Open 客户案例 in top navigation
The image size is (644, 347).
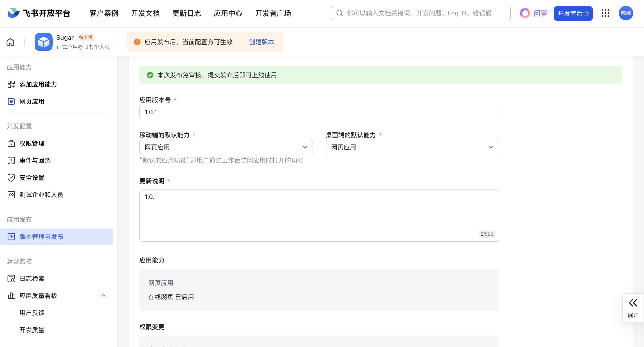104,13
